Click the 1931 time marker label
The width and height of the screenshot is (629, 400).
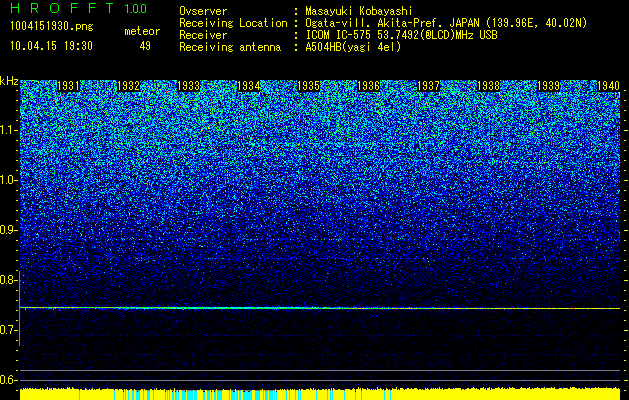68,86
